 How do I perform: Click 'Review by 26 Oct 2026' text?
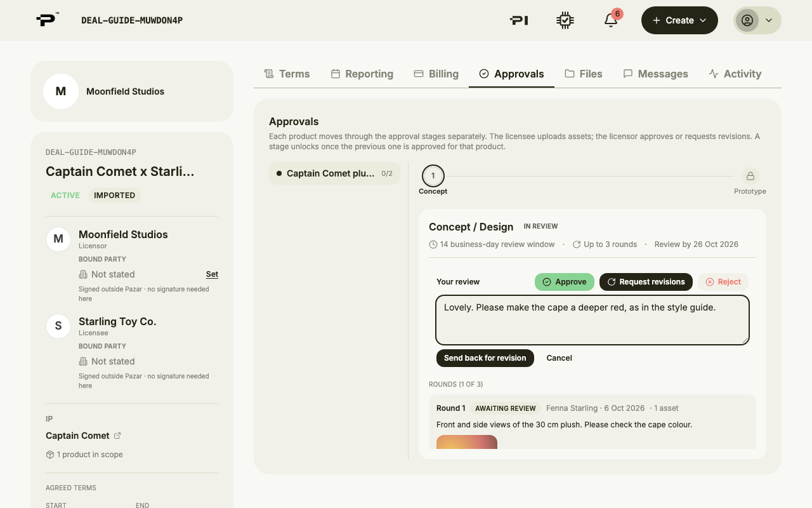tap(697, 244)
